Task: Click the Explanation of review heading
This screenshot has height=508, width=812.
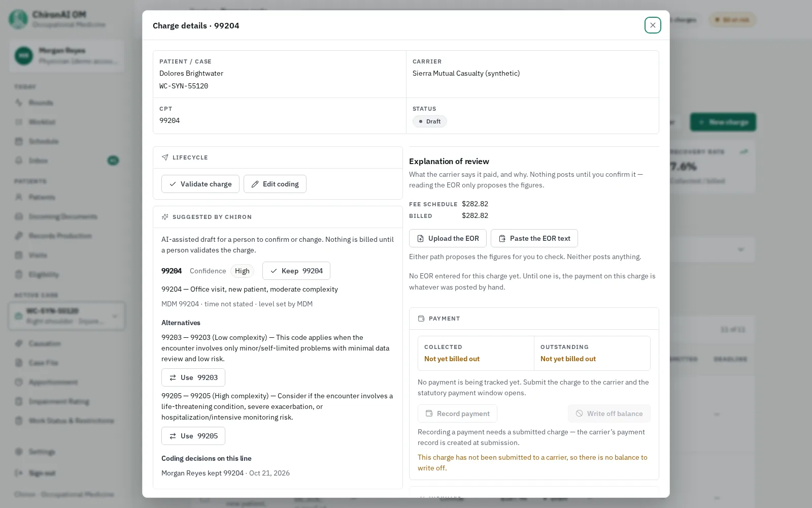Action: click(x=449, y=161)
